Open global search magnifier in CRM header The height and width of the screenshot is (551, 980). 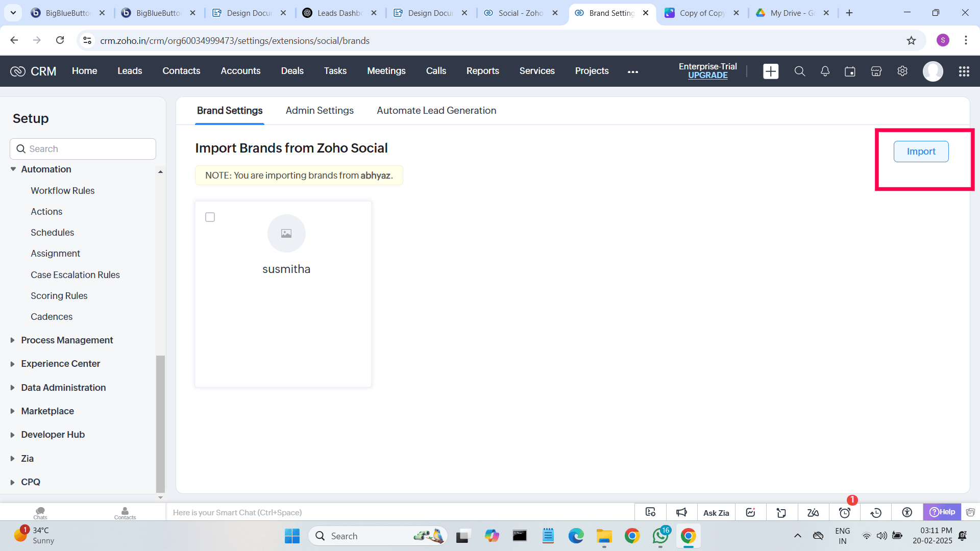800,71
